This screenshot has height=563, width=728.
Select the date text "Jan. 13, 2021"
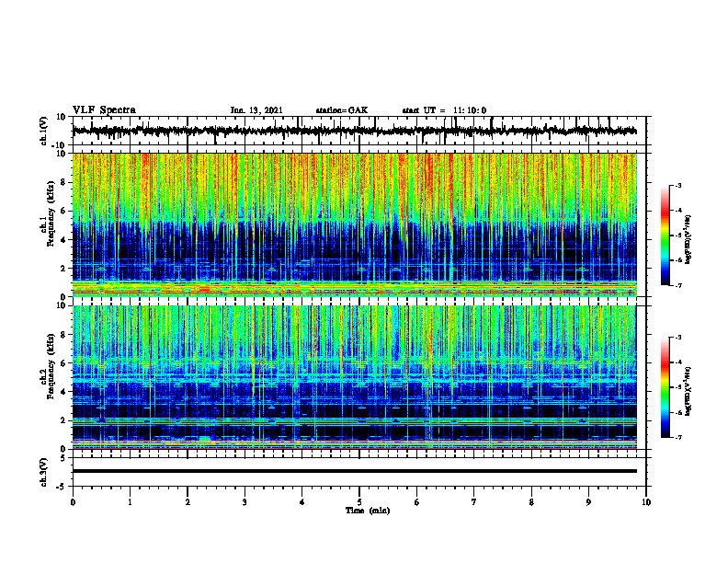256,110
